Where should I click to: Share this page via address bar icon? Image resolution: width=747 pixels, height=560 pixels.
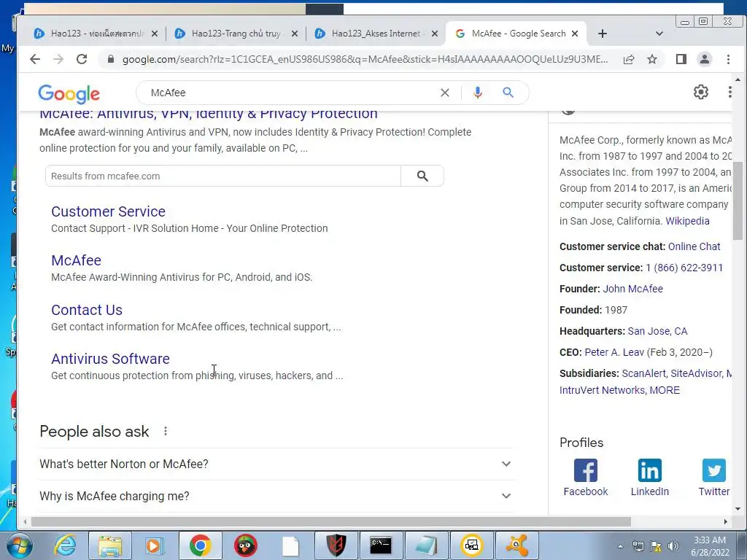(x=629, y=59)
